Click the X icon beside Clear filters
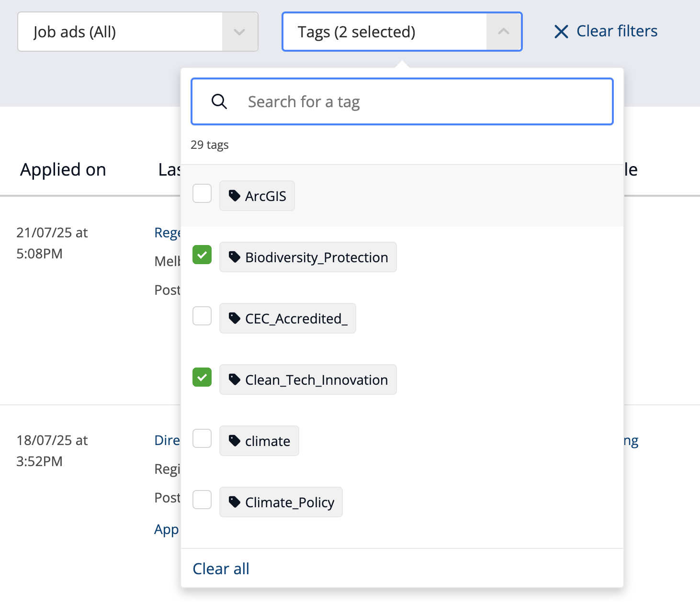 click(561, 32)
